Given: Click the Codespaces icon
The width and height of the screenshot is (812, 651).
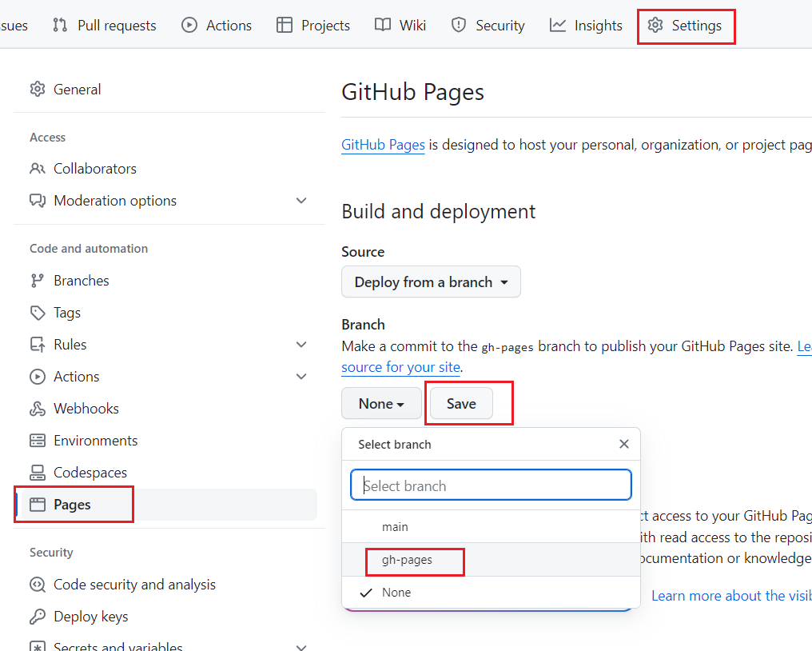Looking at the screenshot, I should pos(38,473).
